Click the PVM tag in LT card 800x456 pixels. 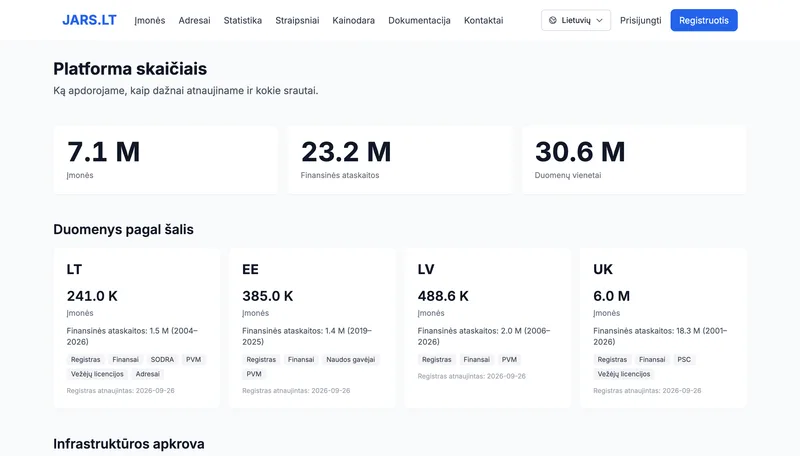pyautogui.click(x=193, y=360)
